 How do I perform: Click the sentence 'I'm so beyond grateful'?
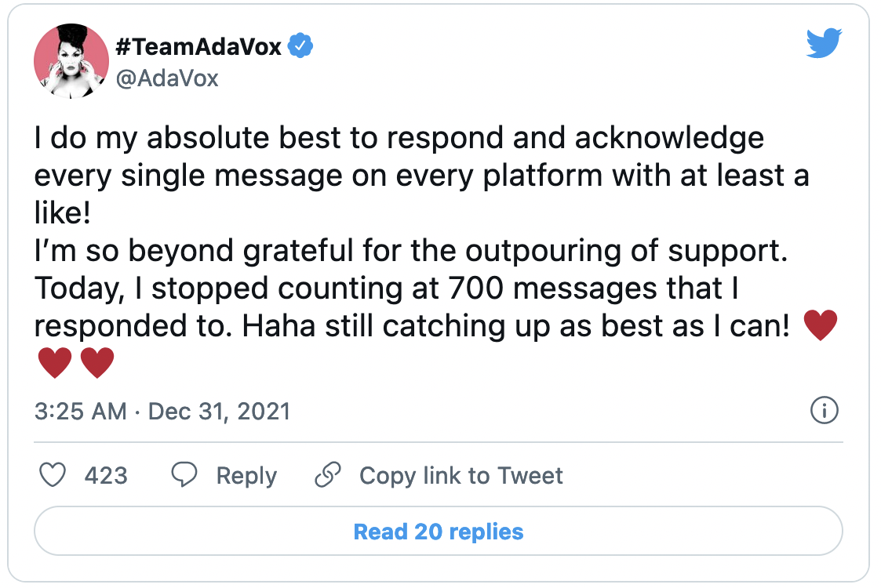(411, 250)
